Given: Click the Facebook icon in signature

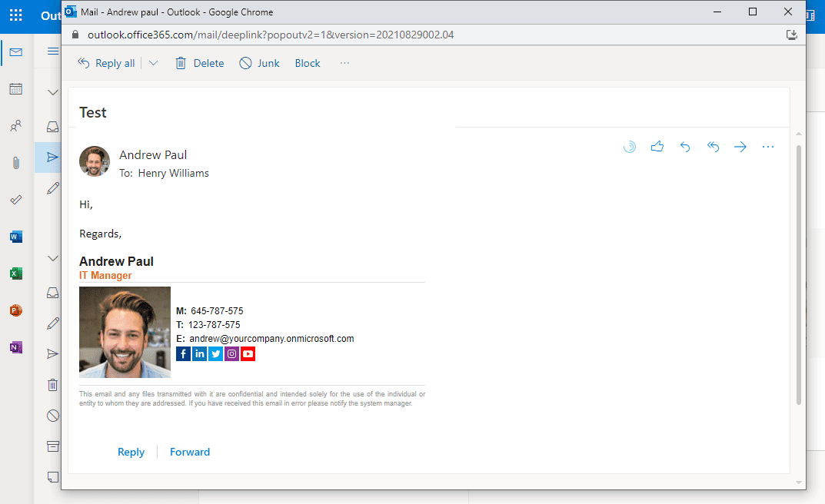Looking at the screenshot, I should (x=183, y=353).
